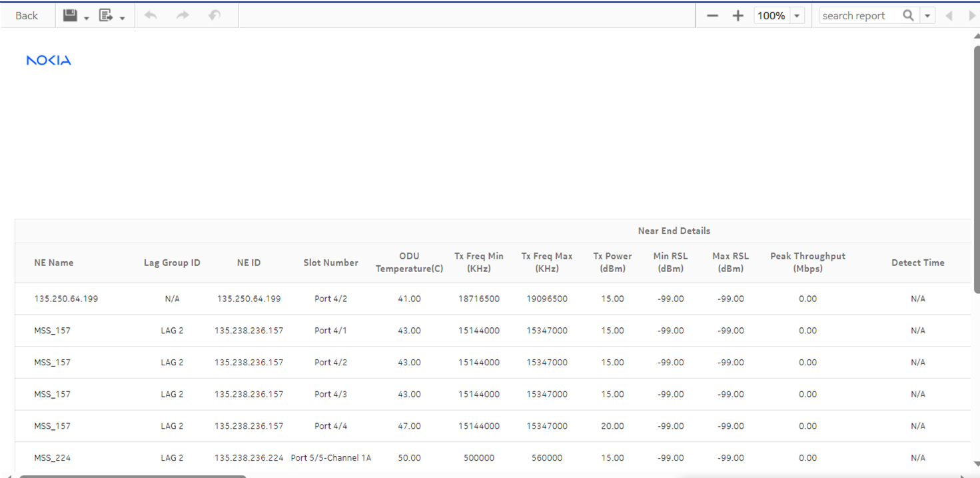This screenshot has width=980, height=478.
Task: Click the Save report floppy disk icon
Action: [70, 15]
